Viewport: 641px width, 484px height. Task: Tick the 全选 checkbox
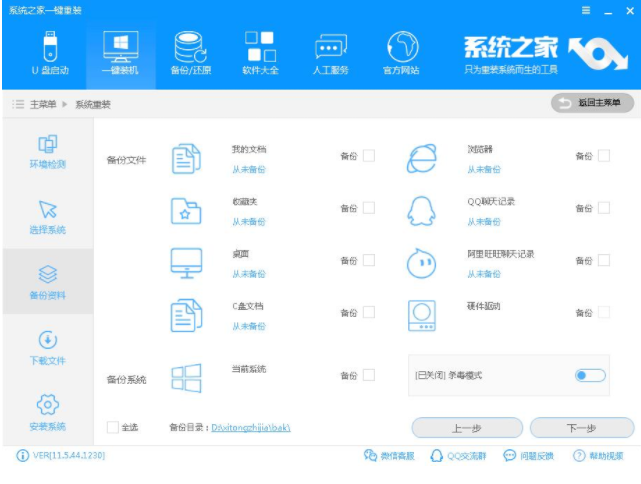(x=113, y=428)
